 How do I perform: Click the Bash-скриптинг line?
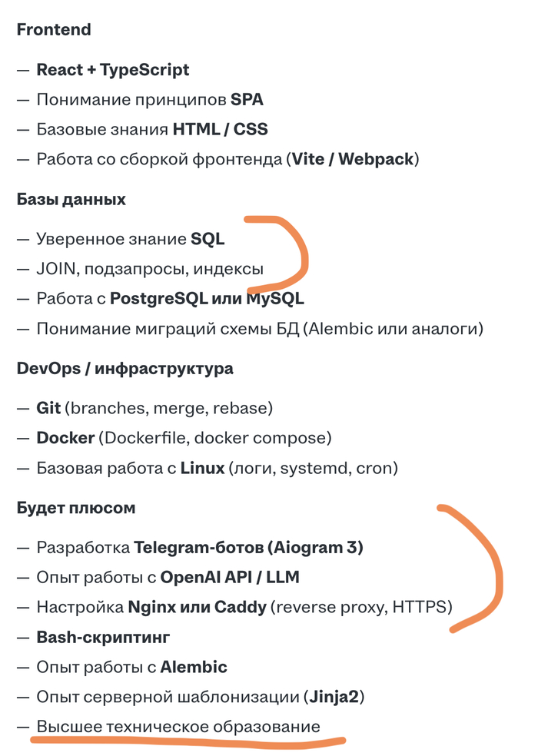pos(103,638)
